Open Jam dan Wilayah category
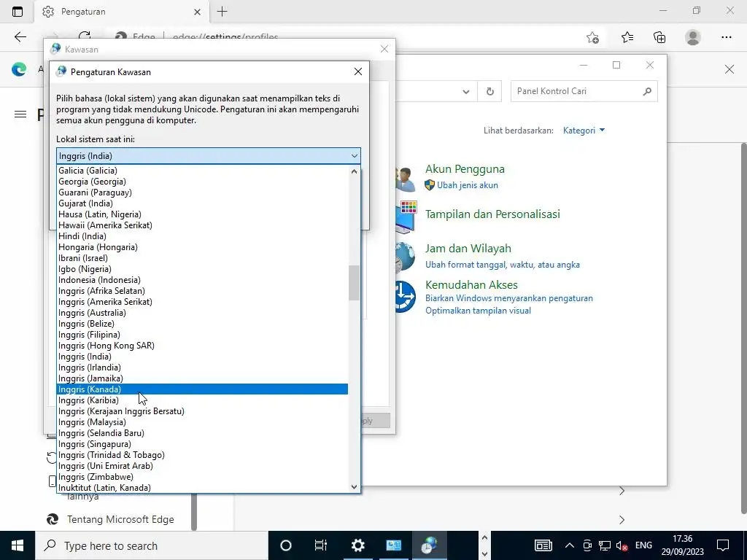747x560 pixels. [468, 249]
